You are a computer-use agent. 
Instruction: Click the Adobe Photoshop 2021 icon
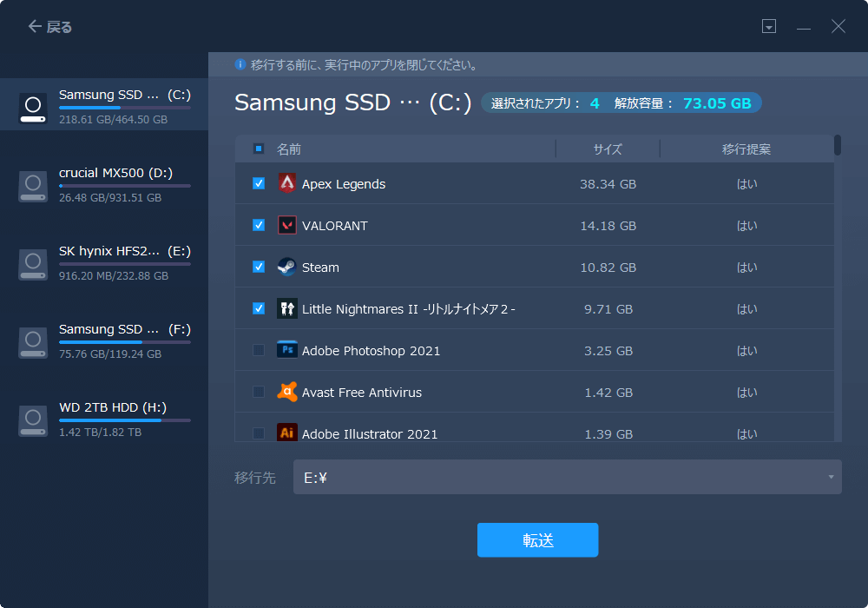(x=286, y=350)
